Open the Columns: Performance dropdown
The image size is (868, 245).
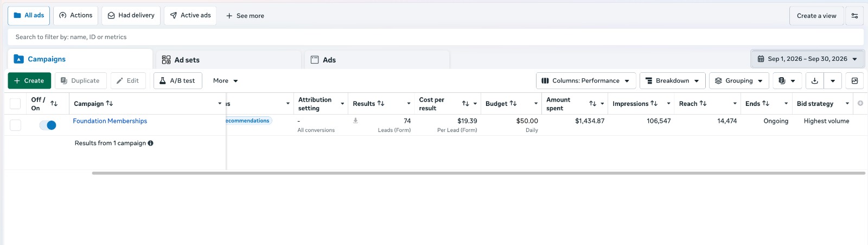(x=586, y=80)
